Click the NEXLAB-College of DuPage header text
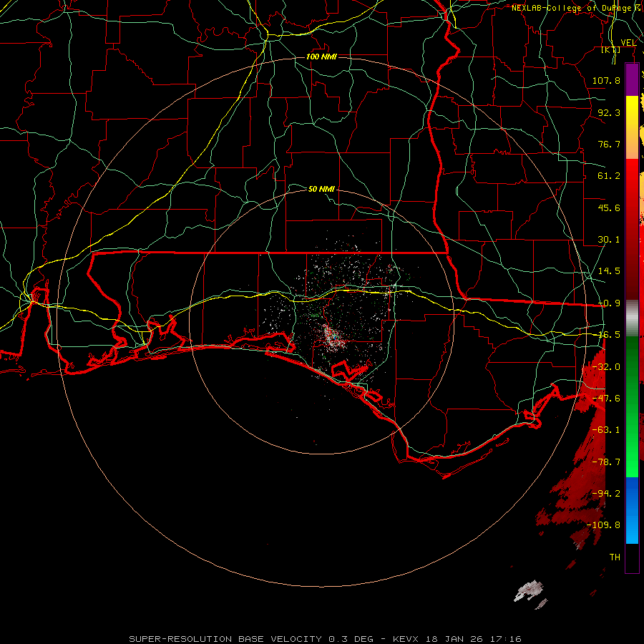The image size is (644, 644). click(x=571, y=8)
